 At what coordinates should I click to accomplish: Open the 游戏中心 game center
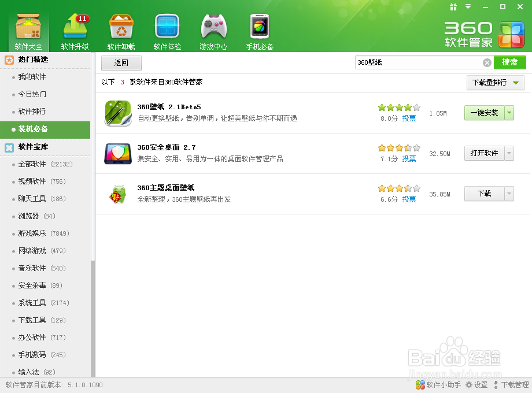[x=213, y=32]
